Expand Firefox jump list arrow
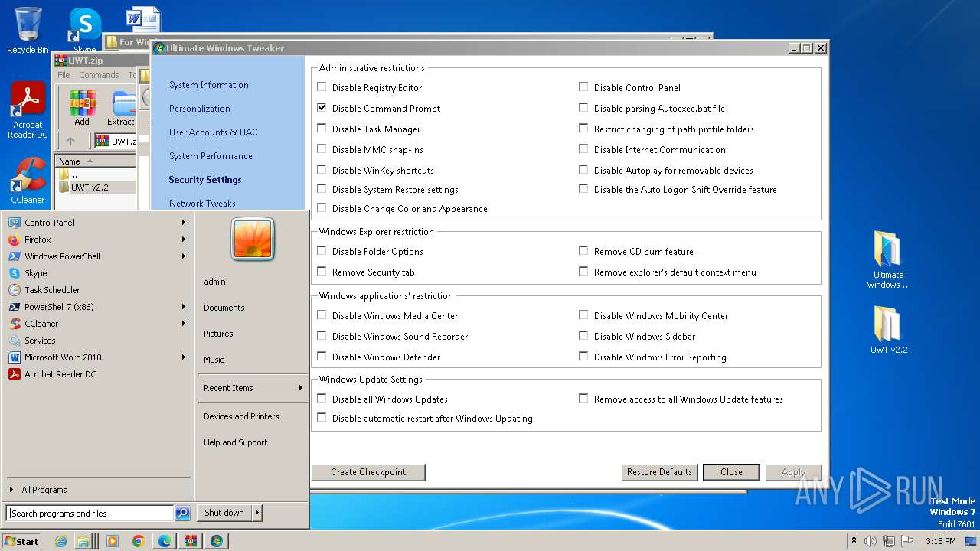This screenshot has width=980, height=551. coord(184,240)
